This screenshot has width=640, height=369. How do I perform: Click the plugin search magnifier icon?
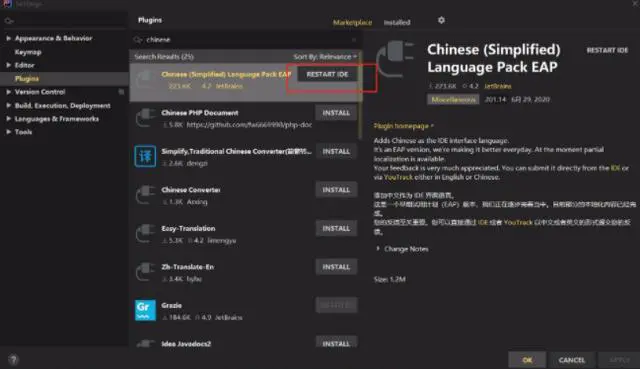(138, 40)
